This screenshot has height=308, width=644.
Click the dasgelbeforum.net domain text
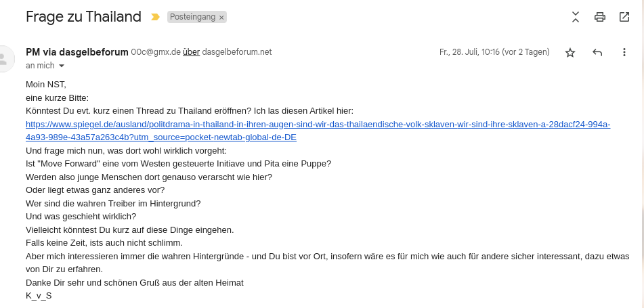(237, 52)
